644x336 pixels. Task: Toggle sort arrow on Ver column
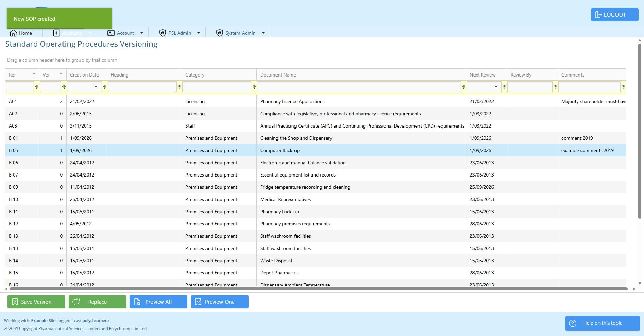coord(61,75)
